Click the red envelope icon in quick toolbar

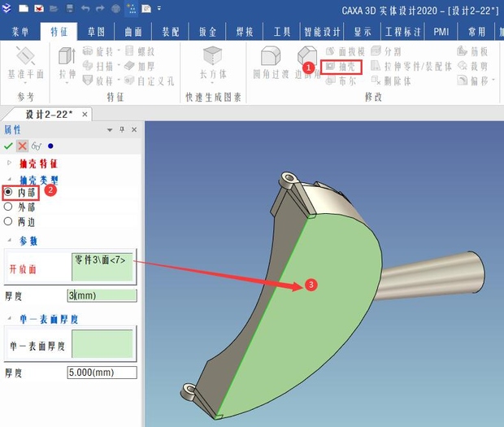pos(39,8)
